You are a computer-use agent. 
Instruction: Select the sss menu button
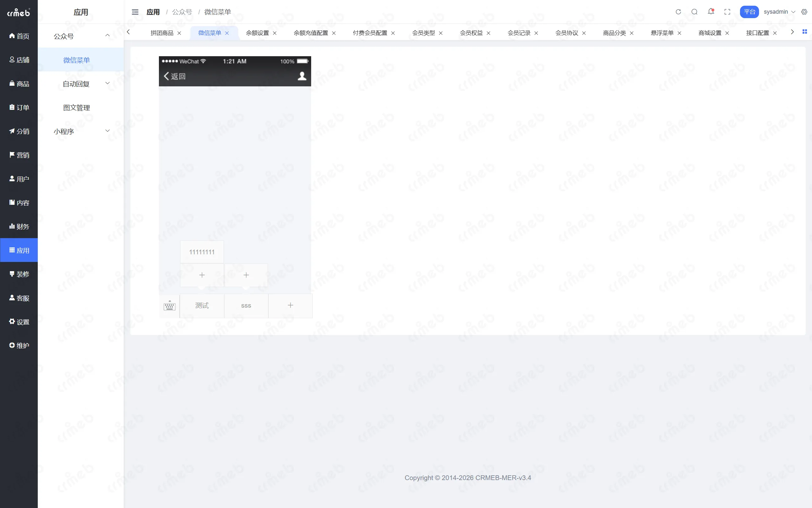click(x=246, y=305)
